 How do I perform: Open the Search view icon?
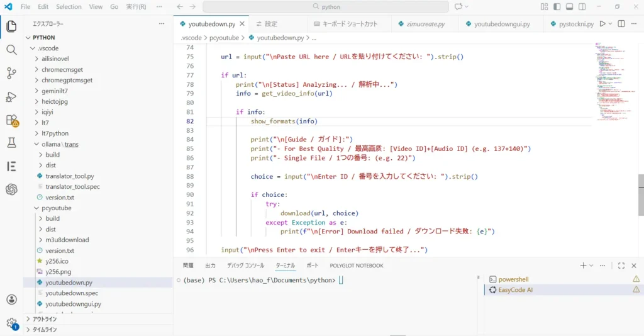click(x=11, y=50)
